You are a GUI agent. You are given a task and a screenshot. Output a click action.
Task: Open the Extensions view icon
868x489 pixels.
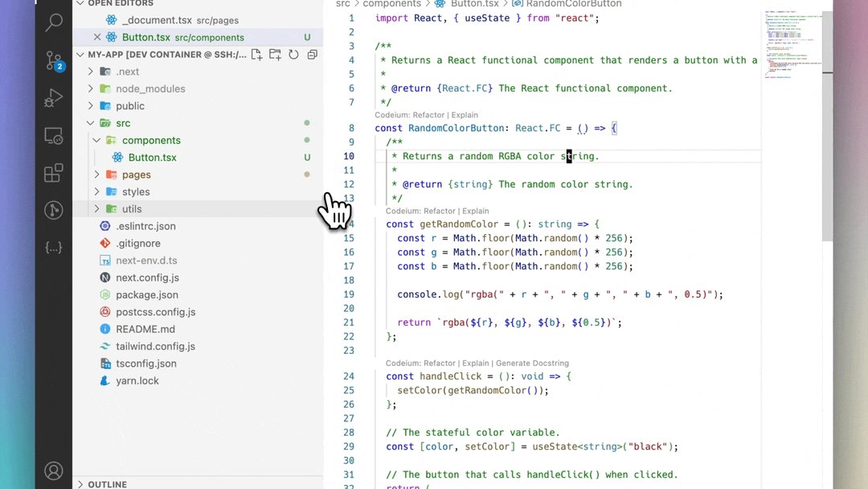pos(53,173)
